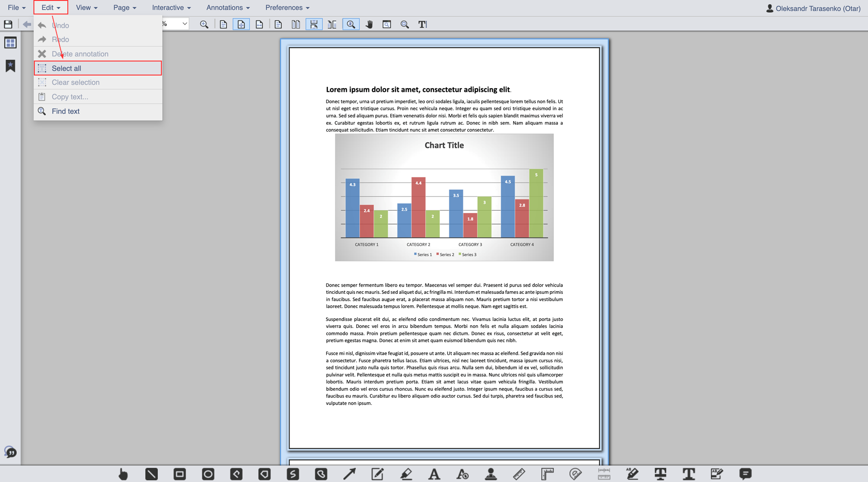This screenshot has height=482, width=868.
Task: Open the Preferences menu
Action: [x=287, y=8]
